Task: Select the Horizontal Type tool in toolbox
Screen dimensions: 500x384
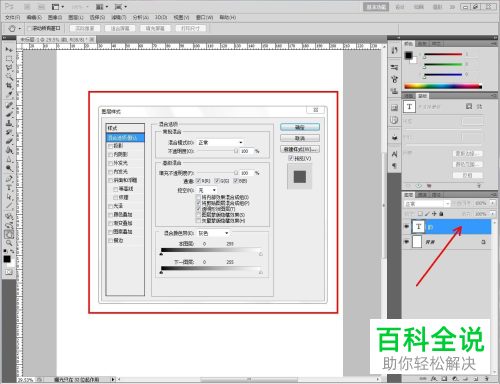Action: coord(8,188)
